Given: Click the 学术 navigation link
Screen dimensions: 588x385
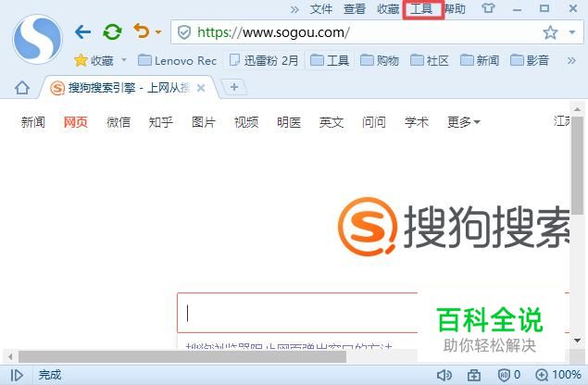Looking at the screenshot, I should 417,122.
